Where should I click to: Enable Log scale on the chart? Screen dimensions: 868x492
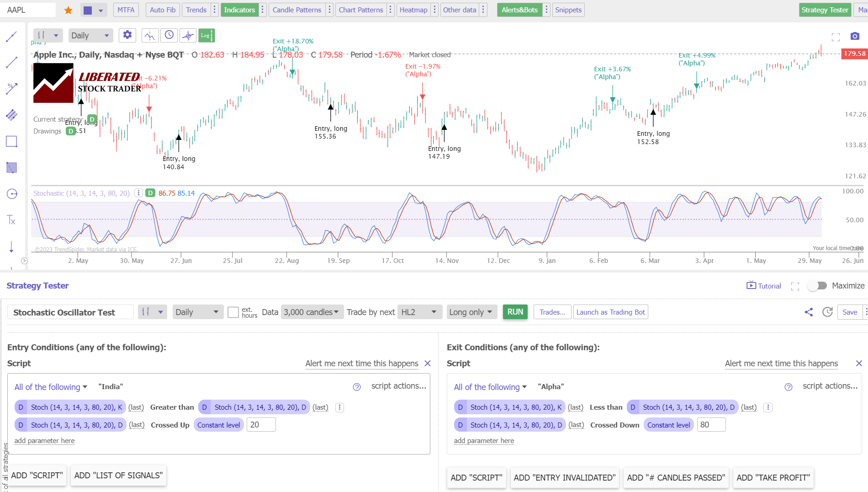coord(206,35)
